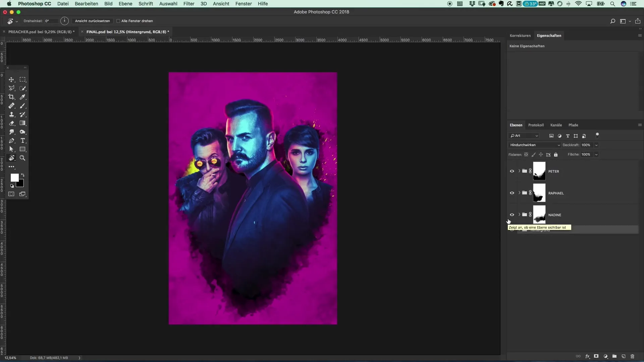Switch to the PREACHER.psd document tab
Screen dimensions: 644x362
pyautogui.click(x=41, y=32)
